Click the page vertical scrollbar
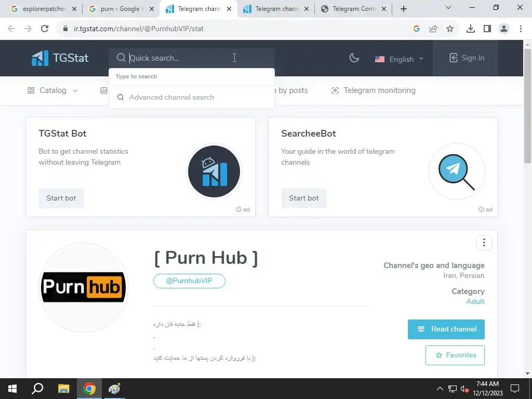Viewport: 532px width, 399px height. [x=527, y=105]
